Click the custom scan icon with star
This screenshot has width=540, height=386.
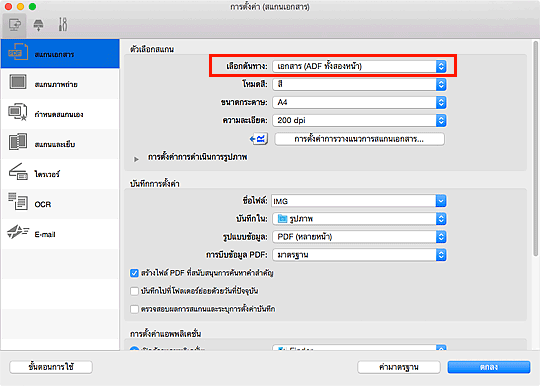point(18,112)
